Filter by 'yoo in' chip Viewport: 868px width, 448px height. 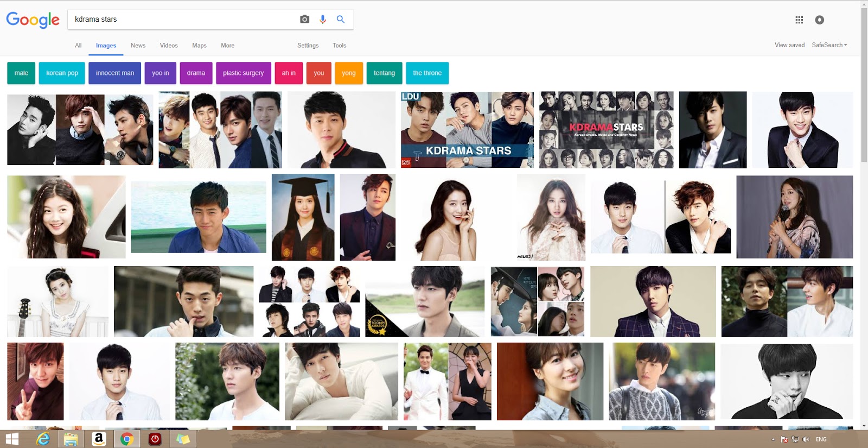[161, 73]
